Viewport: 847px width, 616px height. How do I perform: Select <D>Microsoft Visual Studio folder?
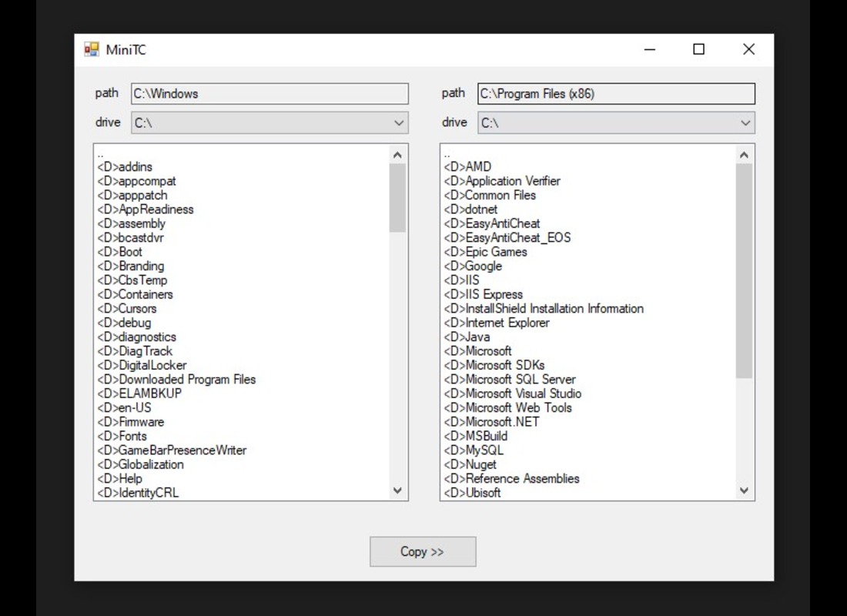513,393
